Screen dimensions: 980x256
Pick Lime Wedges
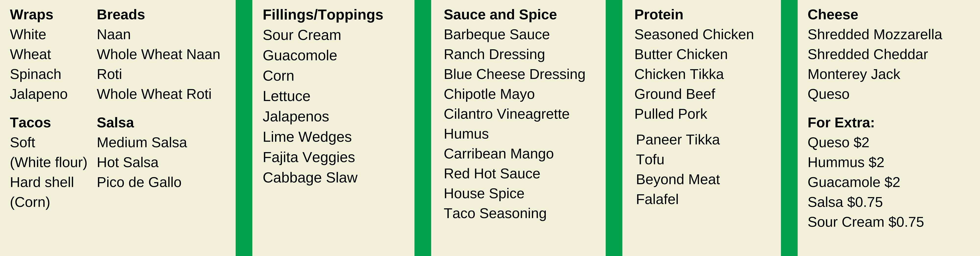(x=307, y=137)
